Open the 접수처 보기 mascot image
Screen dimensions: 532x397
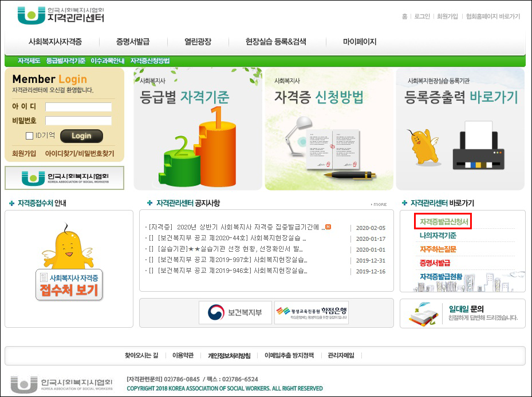point(69,263)
